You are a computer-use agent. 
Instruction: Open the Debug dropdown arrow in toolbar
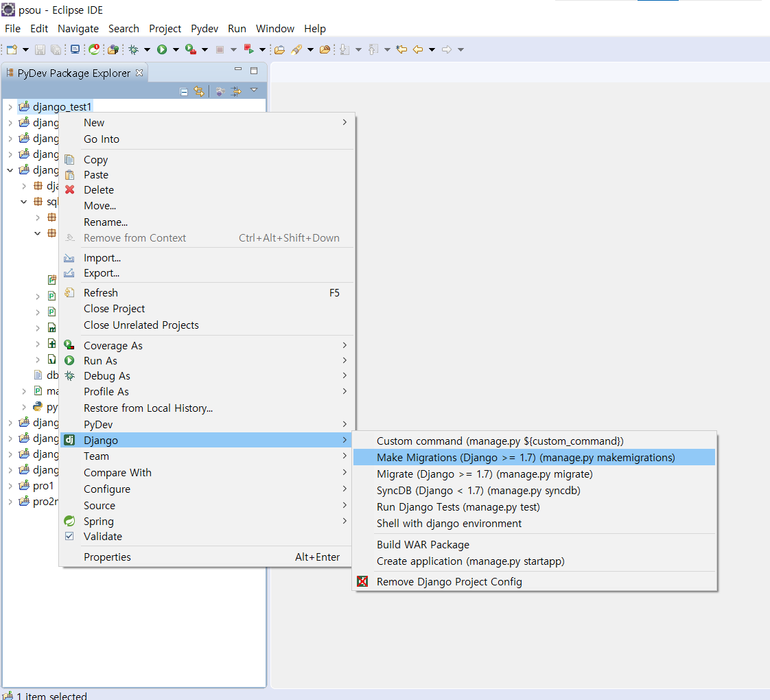(x=147, y=49)
